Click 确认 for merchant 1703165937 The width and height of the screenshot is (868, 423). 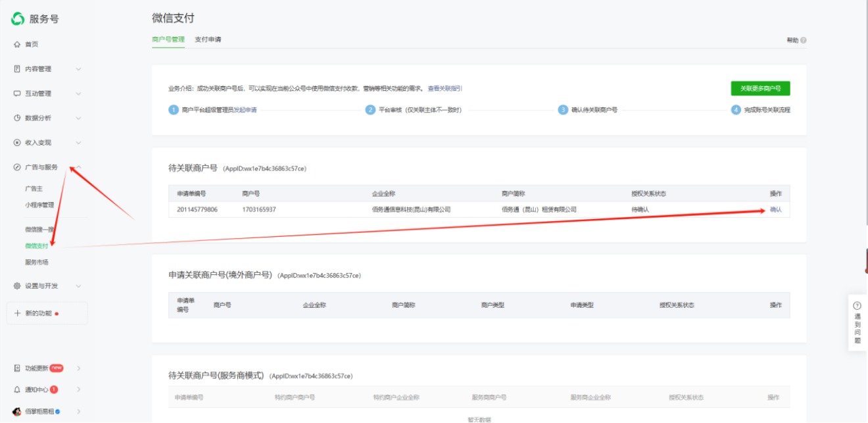click(776, 210)
